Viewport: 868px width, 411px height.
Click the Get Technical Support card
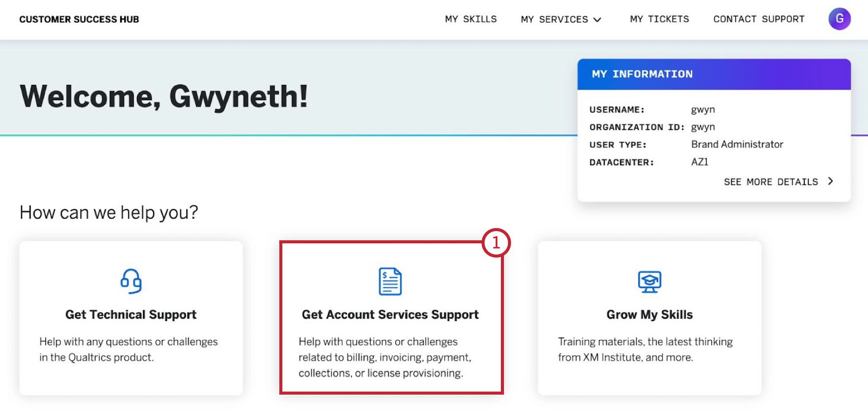pos(131,317)
